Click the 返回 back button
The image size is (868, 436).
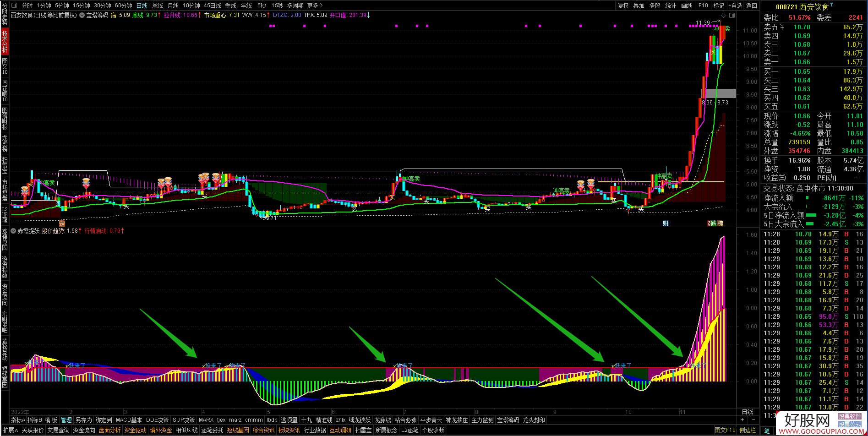click(x=752, y=5)
